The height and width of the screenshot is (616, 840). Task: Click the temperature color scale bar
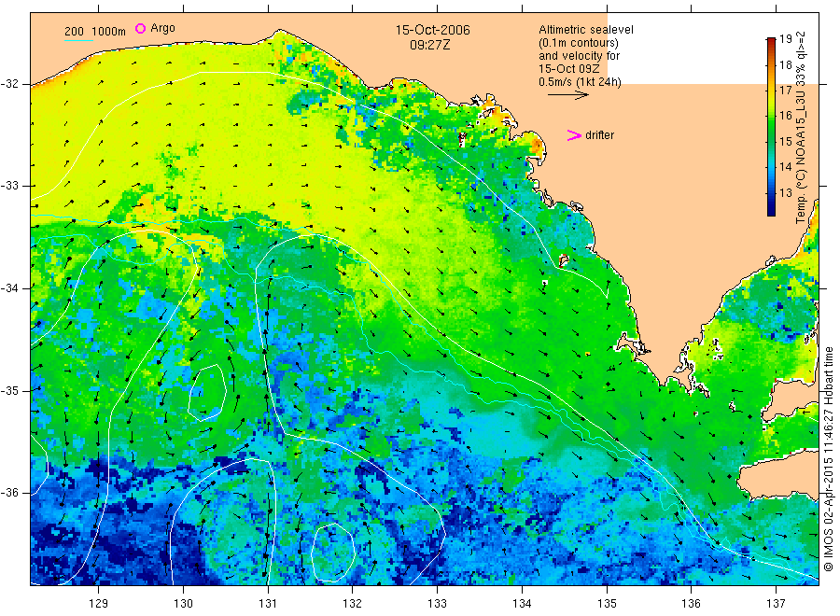coord(771,126)
